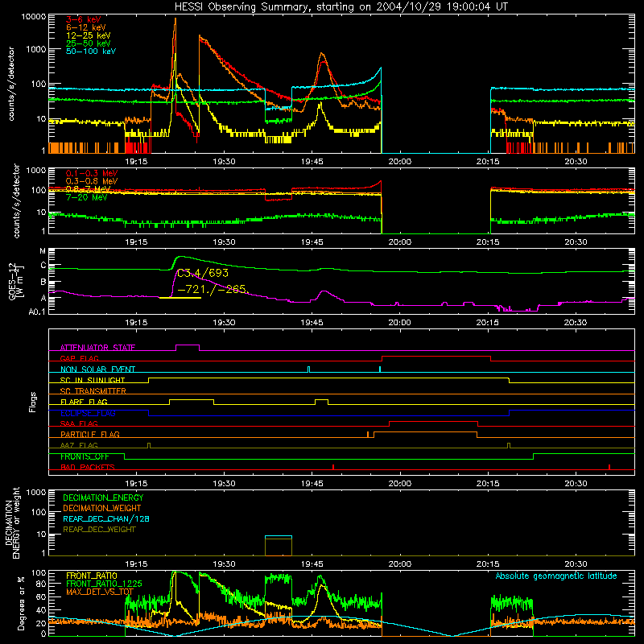Select the FLARE_FLAG label

click(84, 402)
